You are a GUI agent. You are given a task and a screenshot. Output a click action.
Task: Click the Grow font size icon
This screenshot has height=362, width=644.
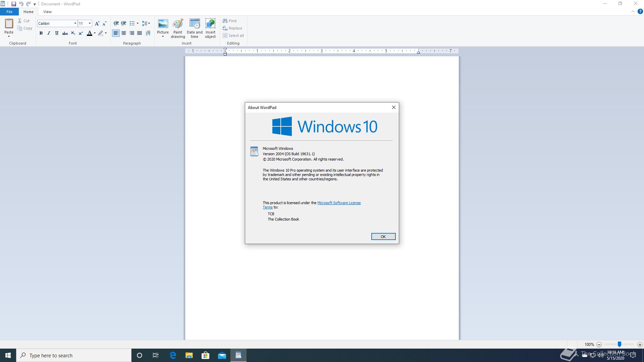pyautogui.click(x=97, y=23)
